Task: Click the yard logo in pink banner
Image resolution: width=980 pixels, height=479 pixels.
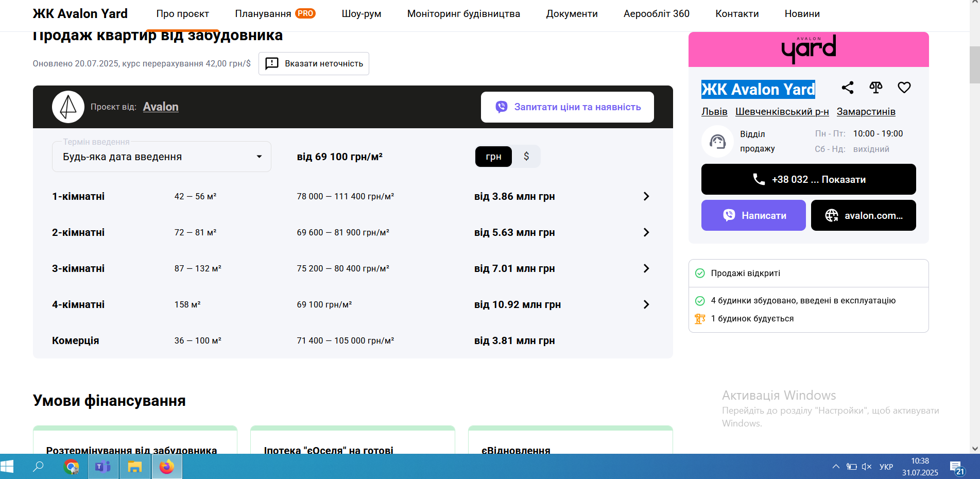Action: pyautogui.click(x=809, y=49)
